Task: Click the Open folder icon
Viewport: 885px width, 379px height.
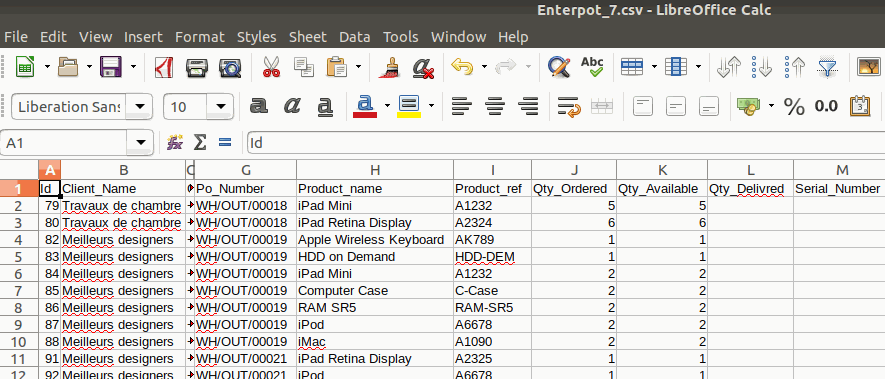Action: [x=68, y=67]
